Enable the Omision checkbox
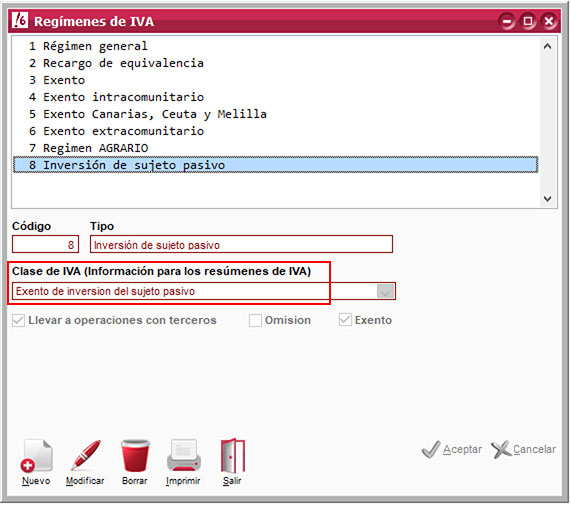The image size is (571, 505). coord(255,320)
